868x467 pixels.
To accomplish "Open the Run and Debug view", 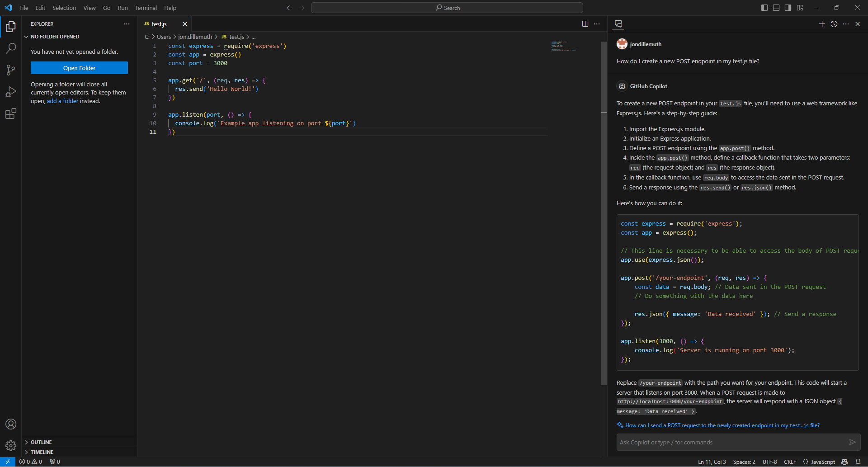I will (11, 92).
